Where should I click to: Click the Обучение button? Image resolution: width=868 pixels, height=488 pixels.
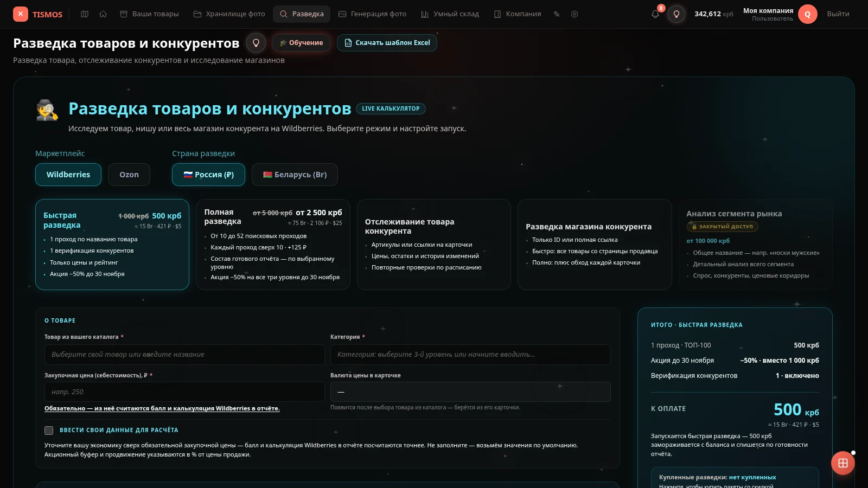click(301, 43)
